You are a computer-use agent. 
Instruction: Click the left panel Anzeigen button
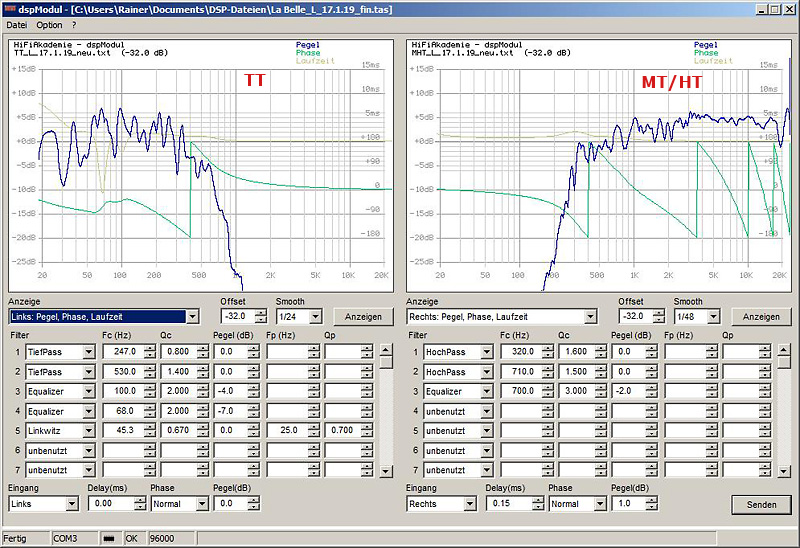[x=362, y=317]
